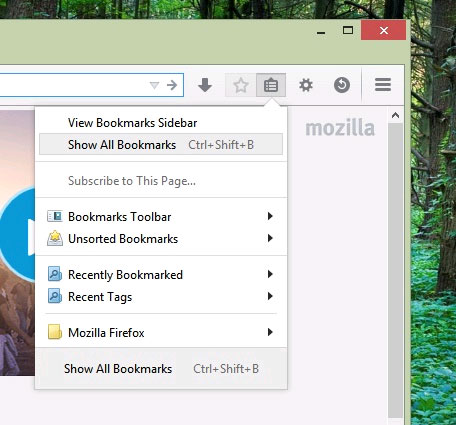This screenshot has height=425, width=456.
Task: Click Mozilla Firefox bookmarks folder entry
Action: [x=161, y=333]
